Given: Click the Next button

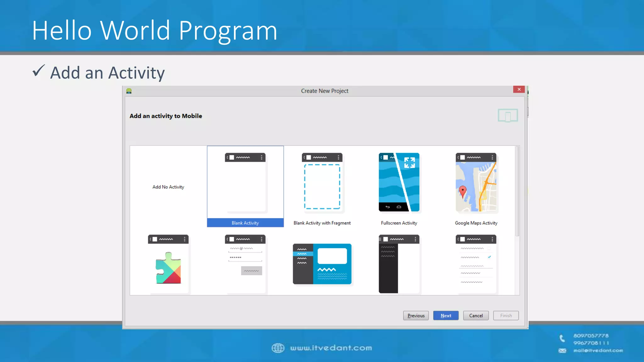Looking at the screenshot, I should 446,315.
